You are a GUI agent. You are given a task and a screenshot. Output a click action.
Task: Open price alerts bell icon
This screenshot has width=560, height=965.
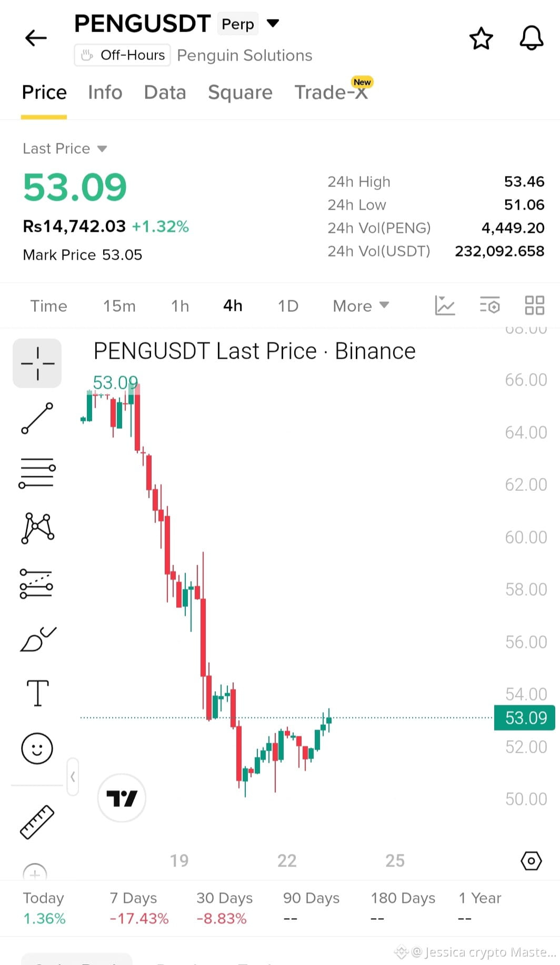point(532,38)
